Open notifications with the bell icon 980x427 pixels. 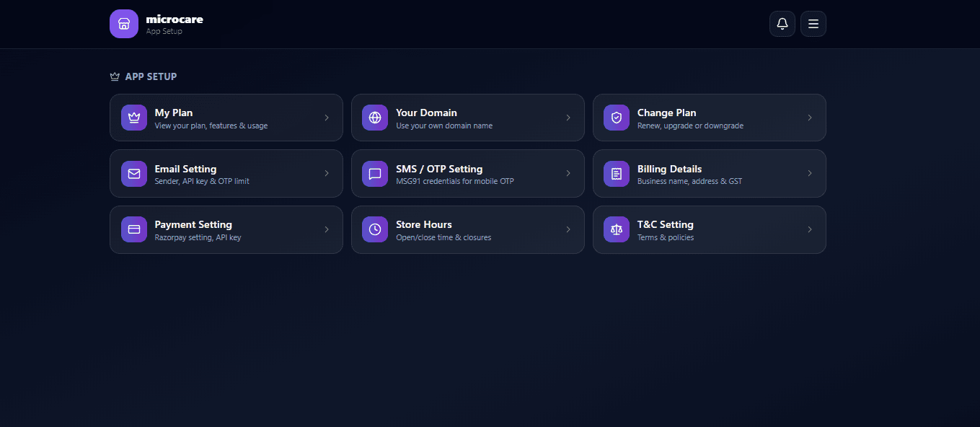[x=782, y=24]
